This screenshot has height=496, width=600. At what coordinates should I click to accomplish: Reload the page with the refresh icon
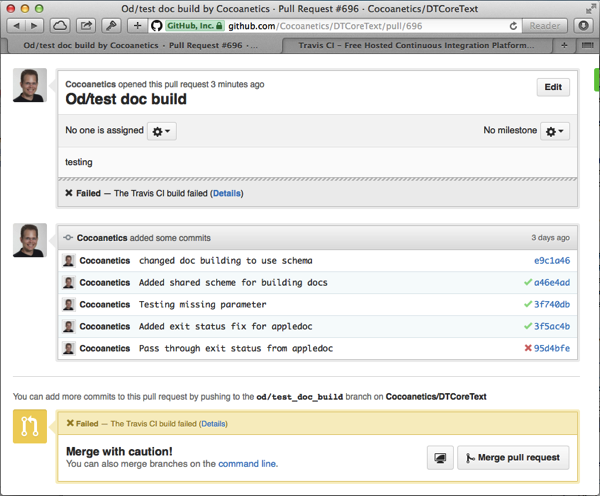513,26
